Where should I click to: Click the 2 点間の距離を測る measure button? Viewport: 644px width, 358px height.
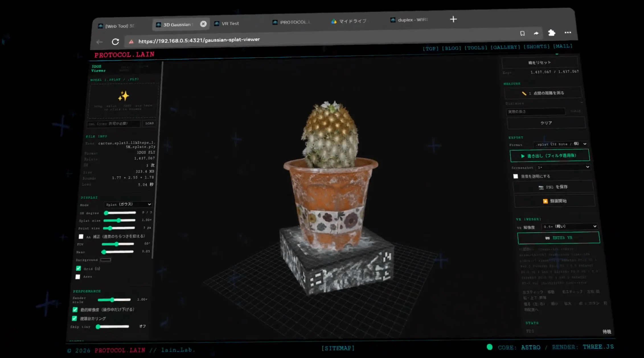point(543,93)
